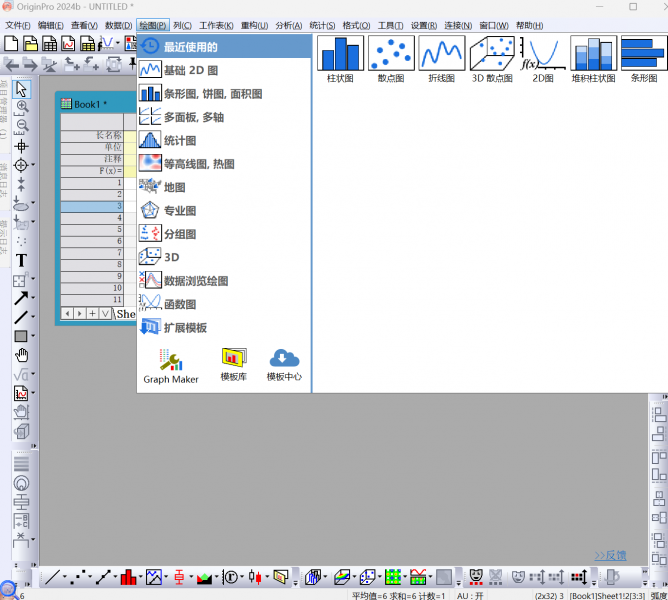Click the candlestick stock plot button
668x600 pixels.
(255, 577)
